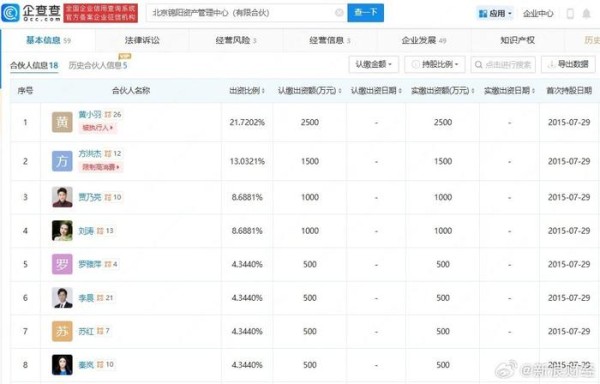Click the blue 查一下 search button
Screen dimensions: 600x384
[x=365, y=13]
